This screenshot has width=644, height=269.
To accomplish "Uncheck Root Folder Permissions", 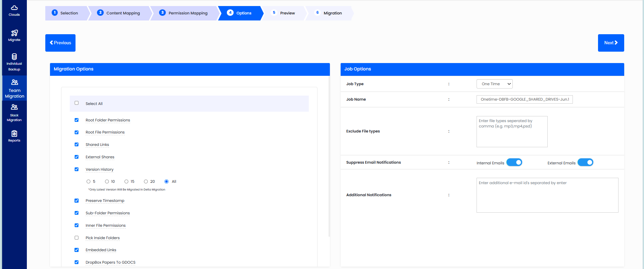I will [x=77, y=120].
